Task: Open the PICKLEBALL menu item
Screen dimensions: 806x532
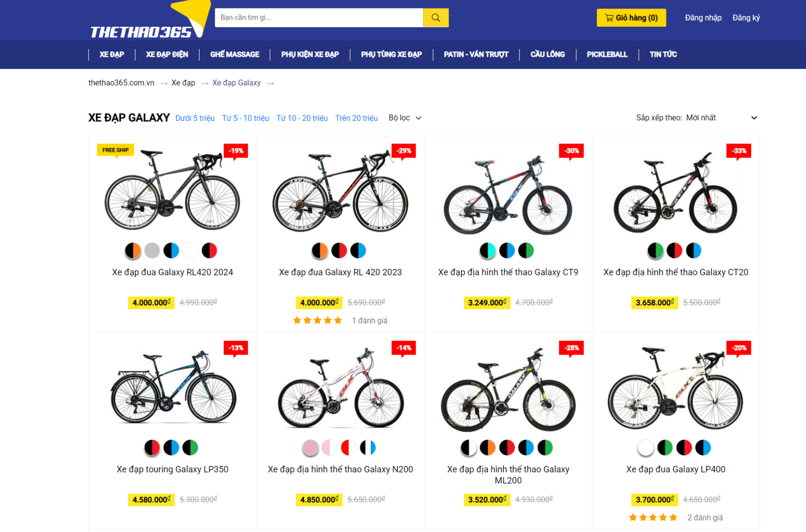Action: point(607,54)
